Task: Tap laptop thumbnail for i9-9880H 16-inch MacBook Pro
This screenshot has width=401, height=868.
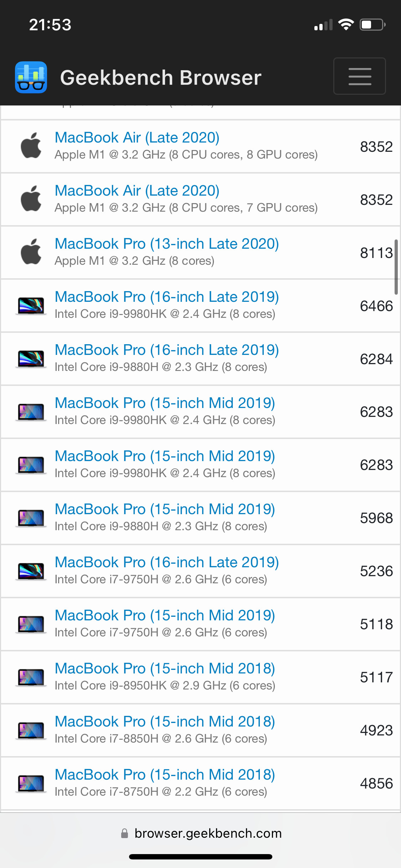Action: [x=31, y=358]
